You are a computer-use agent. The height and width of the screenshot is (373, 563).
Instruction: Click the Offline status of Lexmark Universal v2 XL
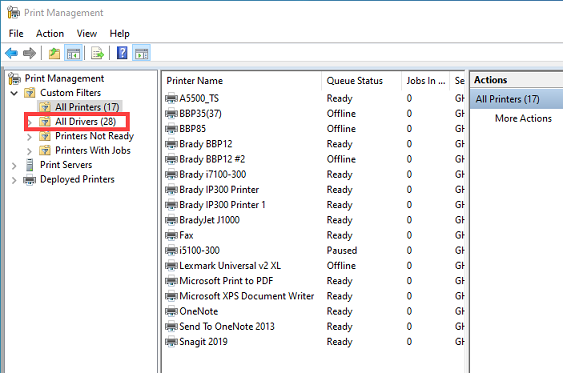point(341,266)
